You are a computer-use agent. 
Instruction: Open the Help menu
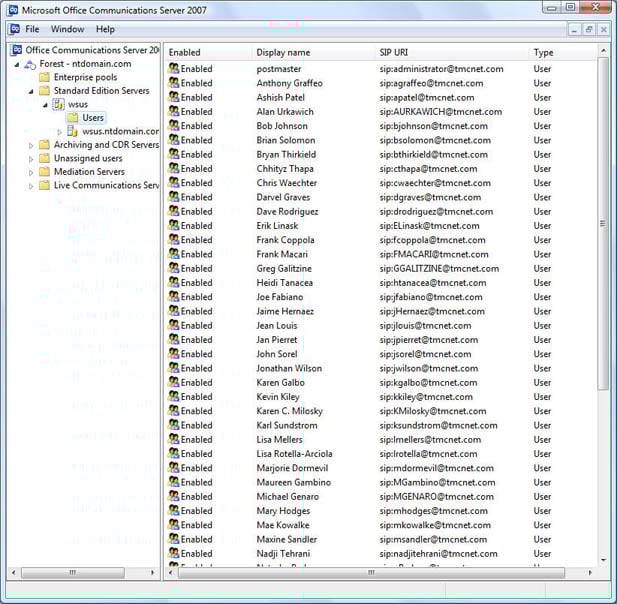[105, 29]
